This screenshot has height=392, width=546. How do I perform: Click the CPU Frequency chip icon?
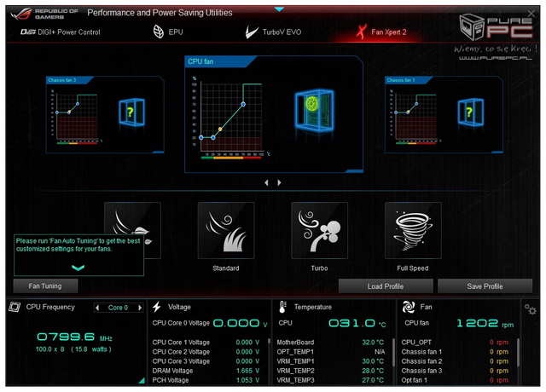click(x=15, y=307)
